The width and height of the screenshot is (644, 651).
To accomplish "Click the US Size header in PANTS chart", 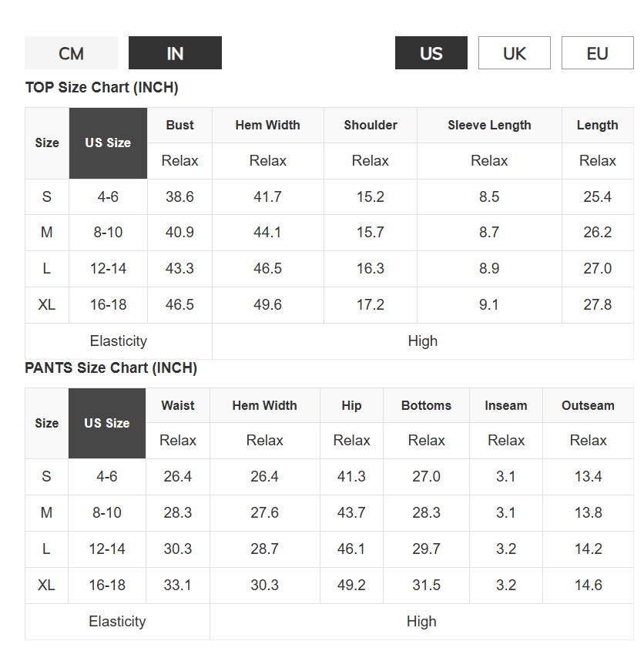I will [x=107, y=423].
